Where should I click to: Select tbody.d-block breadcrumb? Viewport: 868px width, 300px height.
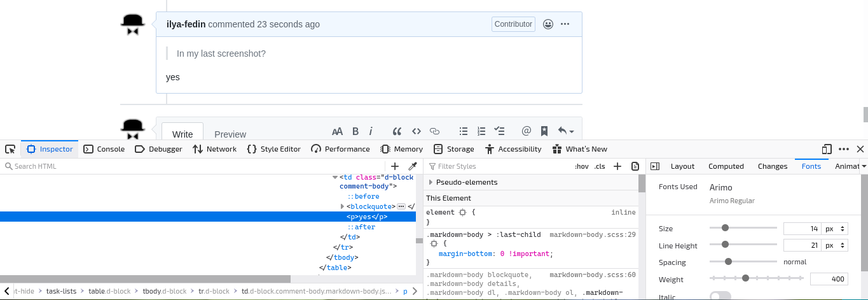[165, 291]
